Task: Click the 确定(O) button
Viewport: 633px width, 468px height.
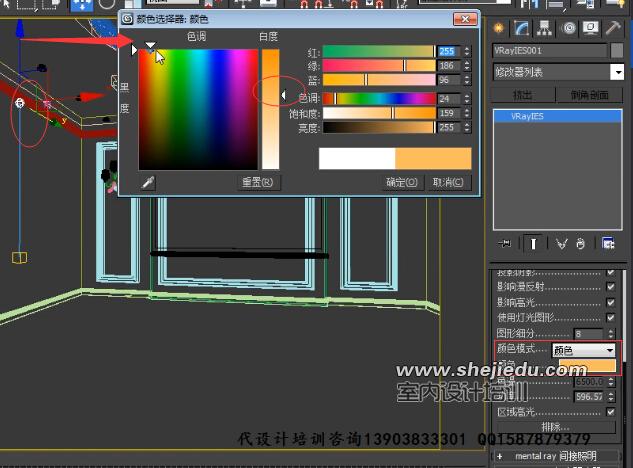Action: 402,182
